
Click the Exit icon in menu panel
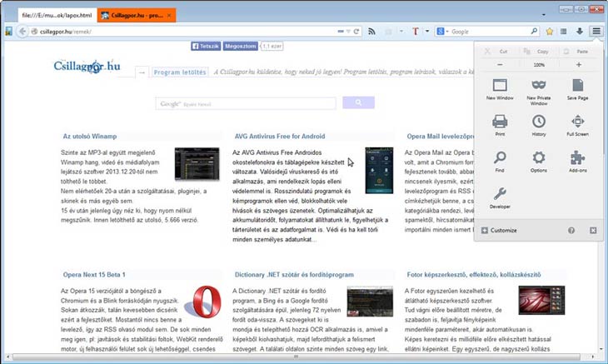tap(593, 230)
